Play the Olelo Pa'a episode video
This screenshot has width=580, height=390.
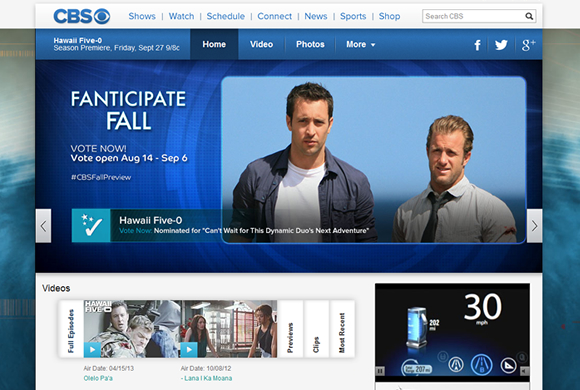(x=92, y=349)
